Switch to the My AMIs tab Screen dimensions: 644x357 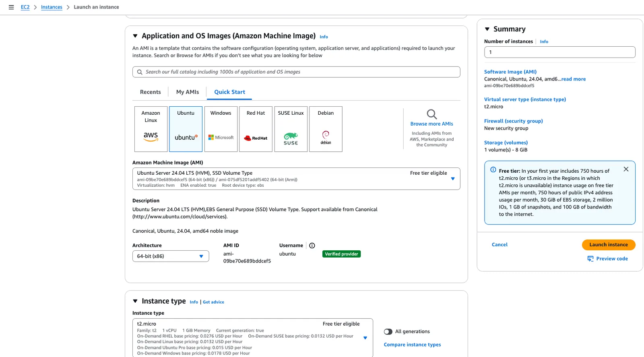(188, 92)
